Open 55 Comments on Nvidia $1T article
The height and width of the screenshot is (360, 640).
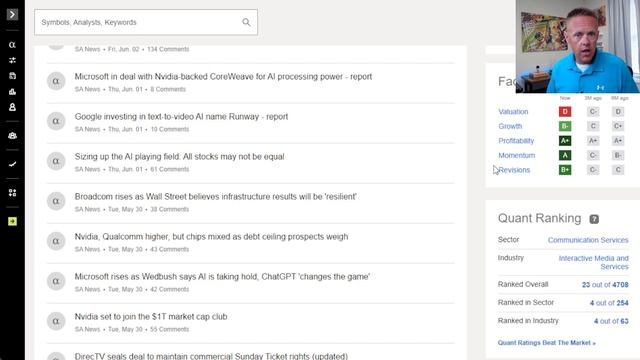pyautogui.click(x=170, y=329)
